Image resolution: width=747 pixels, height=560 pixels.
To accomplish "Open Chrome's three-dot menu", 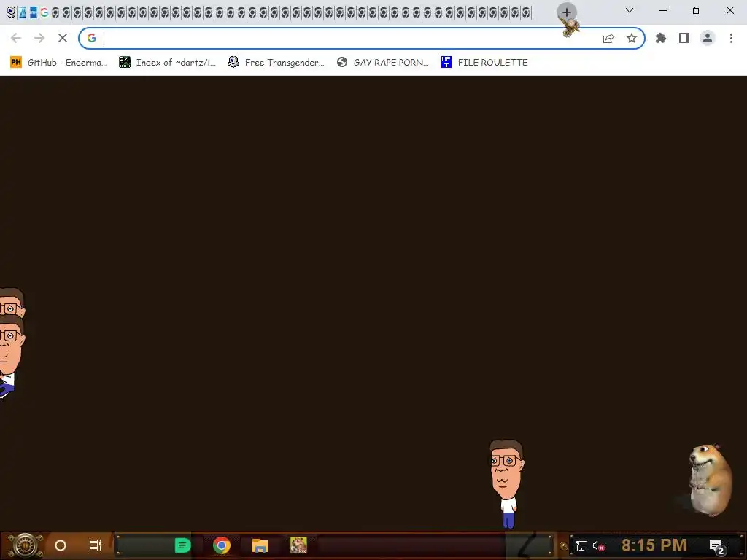I will [x=731, y=38].
